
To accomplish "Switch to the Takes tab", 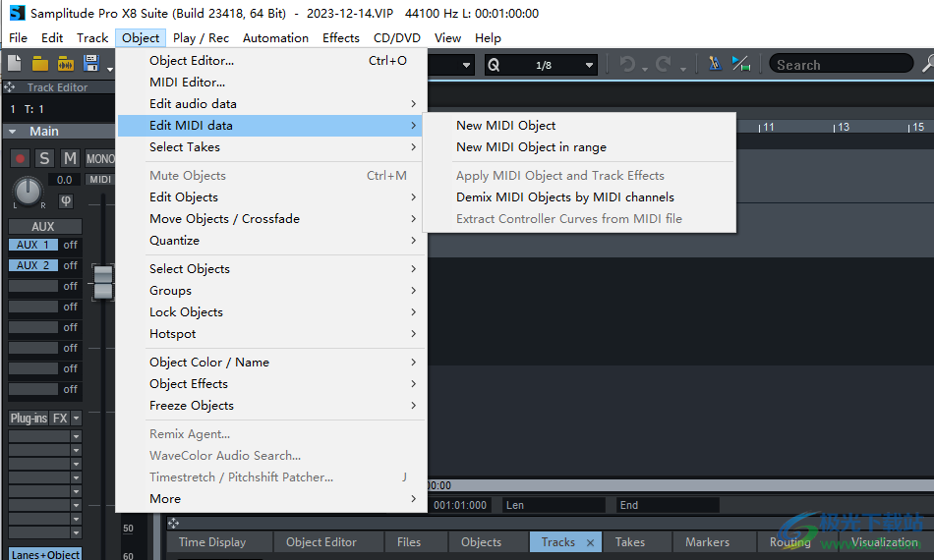I will pos(630,542).
